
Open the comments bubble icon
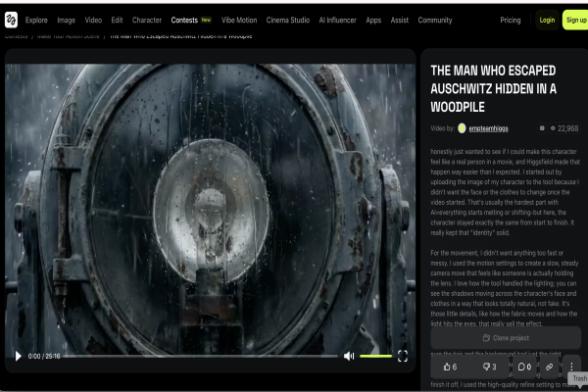[523, 367]
